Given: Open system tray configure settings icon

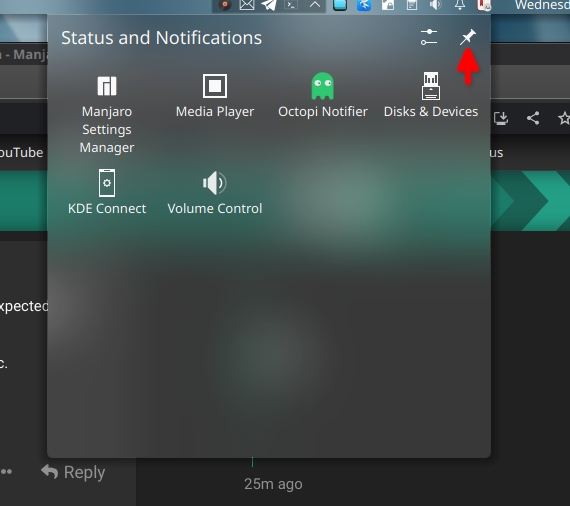Looking at the screenshot, I should (x=429, y=37).
